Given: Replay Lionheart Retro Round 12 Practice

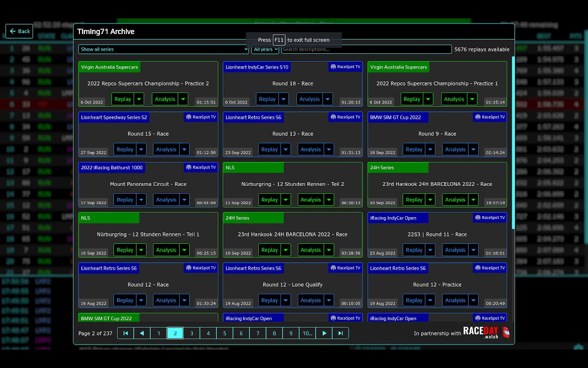Looking at the screenshot, I should (x=414, y=300).
